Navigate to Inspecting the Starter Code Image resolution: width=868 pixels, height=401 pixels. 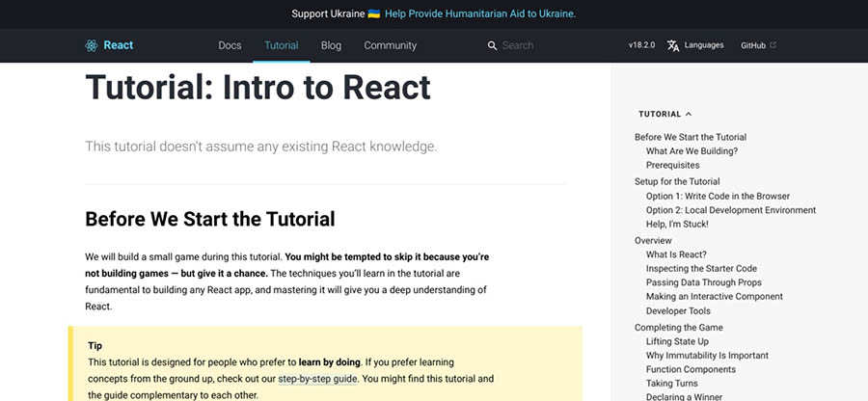pyautogui.click(x=701, y=269)
